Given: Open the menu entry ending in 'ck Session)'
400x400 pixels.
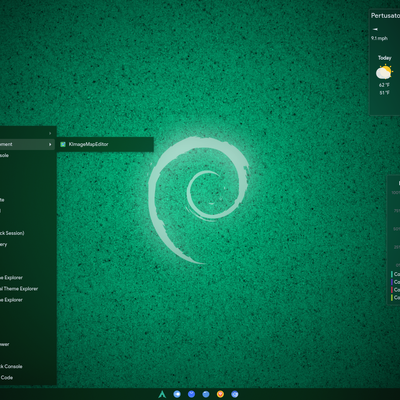Looking at the screenshot, I should point(27,233).
